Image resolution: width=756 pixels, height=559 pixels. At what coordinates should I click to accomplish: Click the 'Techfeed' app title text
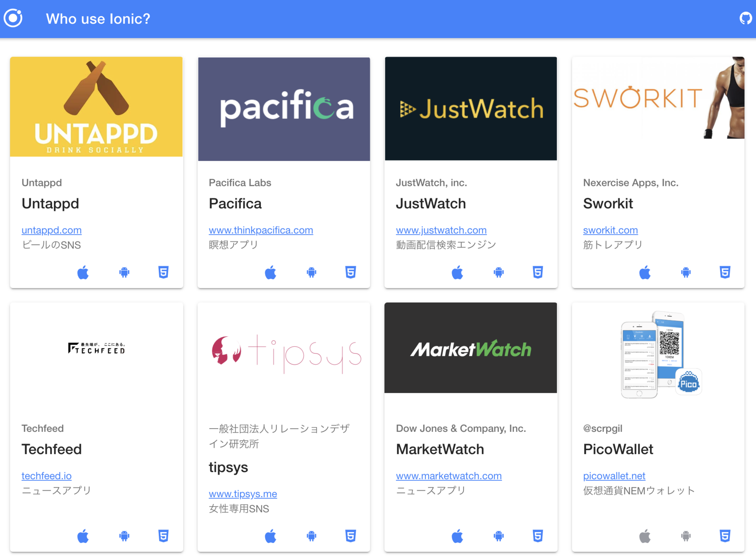click(52, 449)
